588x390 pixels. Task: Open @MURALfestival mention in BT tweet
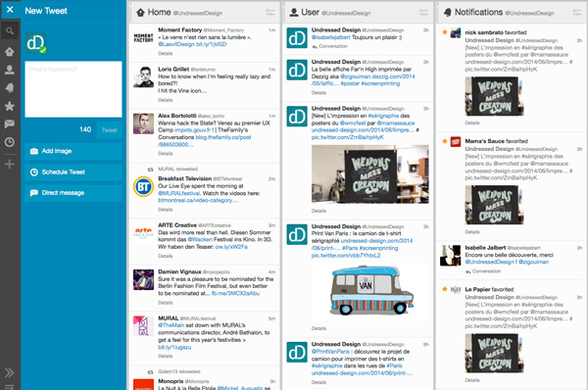(x=179, y=193)
